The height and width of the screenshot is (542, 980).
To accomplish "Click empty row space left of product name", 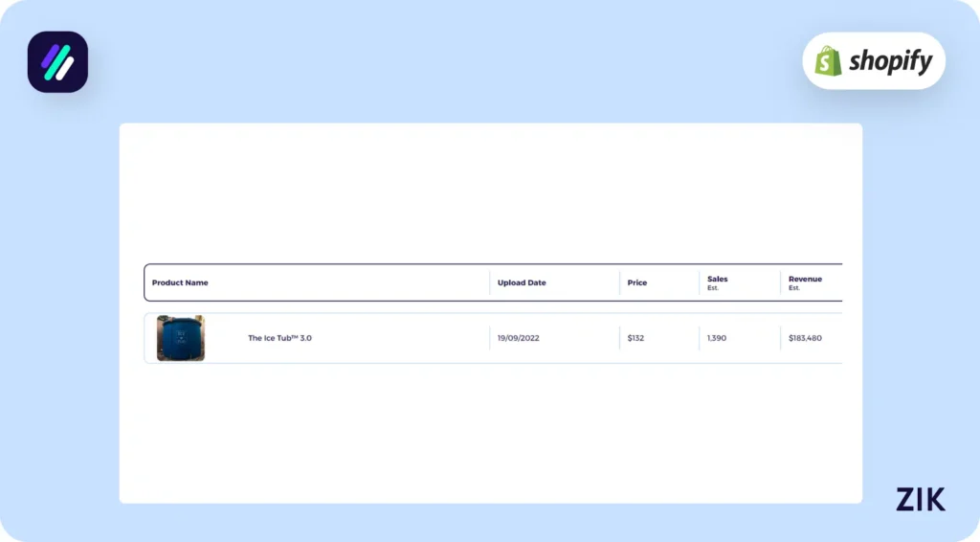I will (226, 338).
